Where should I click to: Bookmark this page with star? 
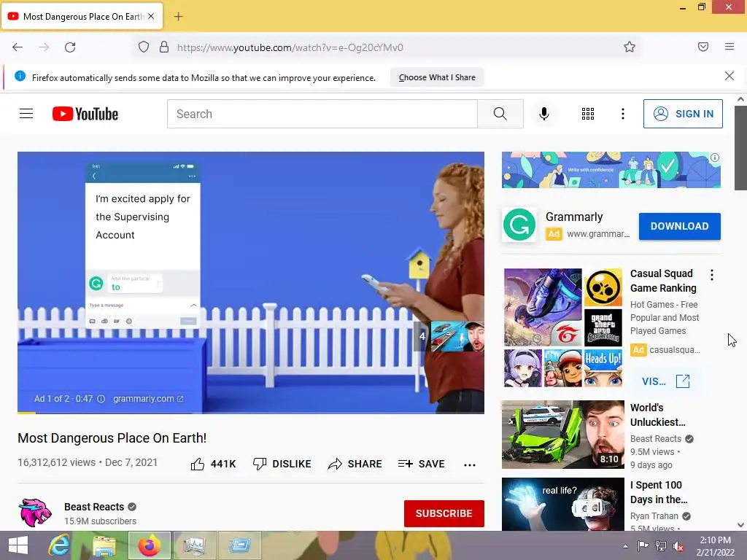click(x=630, y=47)
